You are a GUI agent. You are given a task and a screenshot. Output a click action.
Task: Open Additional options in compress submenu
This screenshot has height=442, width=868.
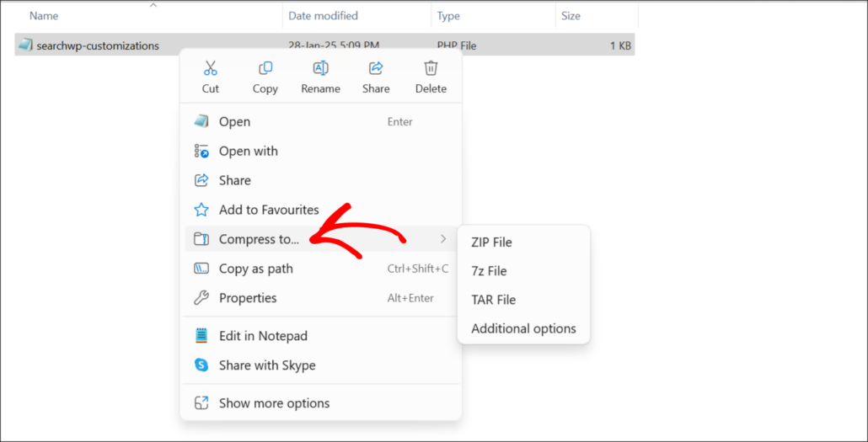(523, 328)
